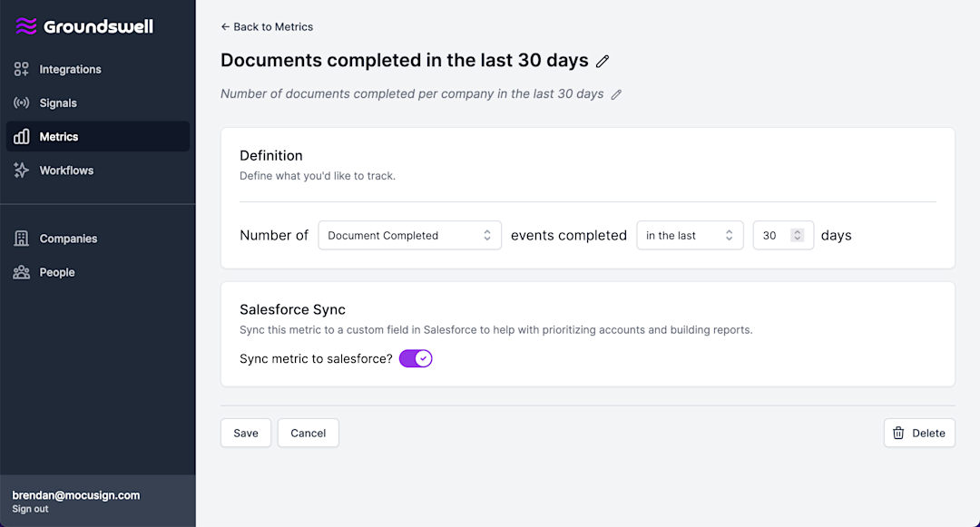The image size is (980, 527).
Task: Sign out of the account
Action: tap(30, 509)
